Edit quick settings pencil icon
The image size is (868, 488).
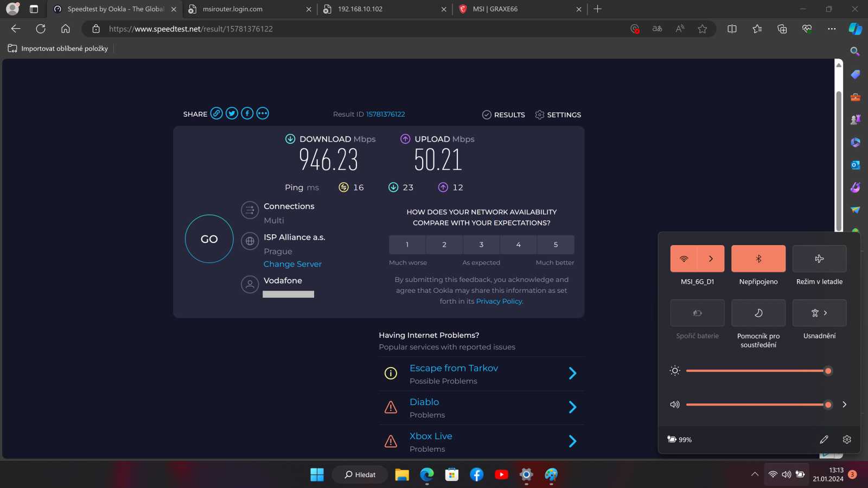(824, 439)
